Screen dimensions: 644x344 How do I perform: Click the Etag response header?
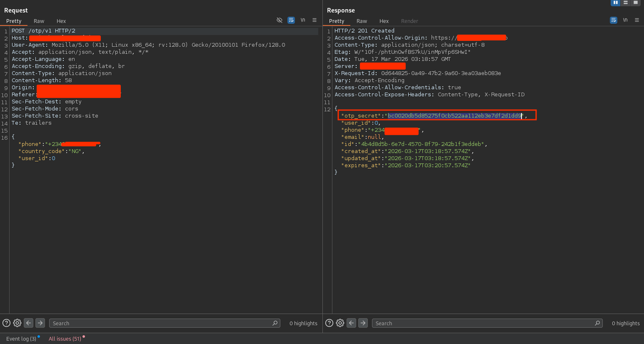[x=402, y=52]
